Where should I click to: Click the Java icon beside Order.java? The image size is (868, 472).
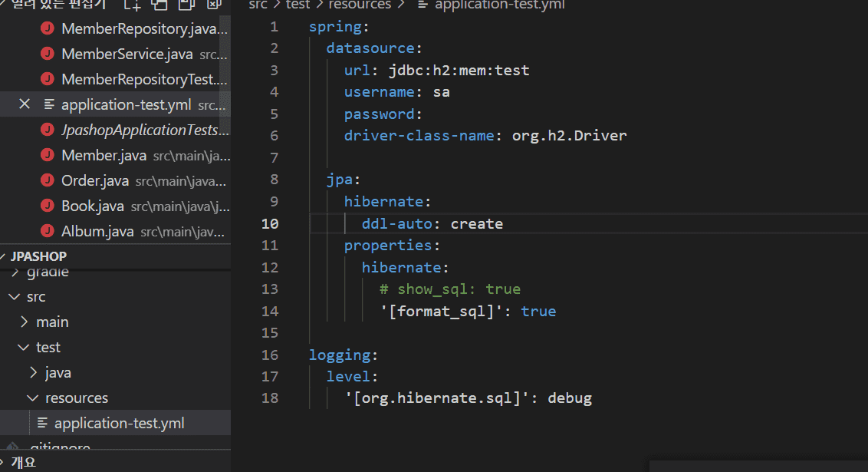click(x=48, y=180)
